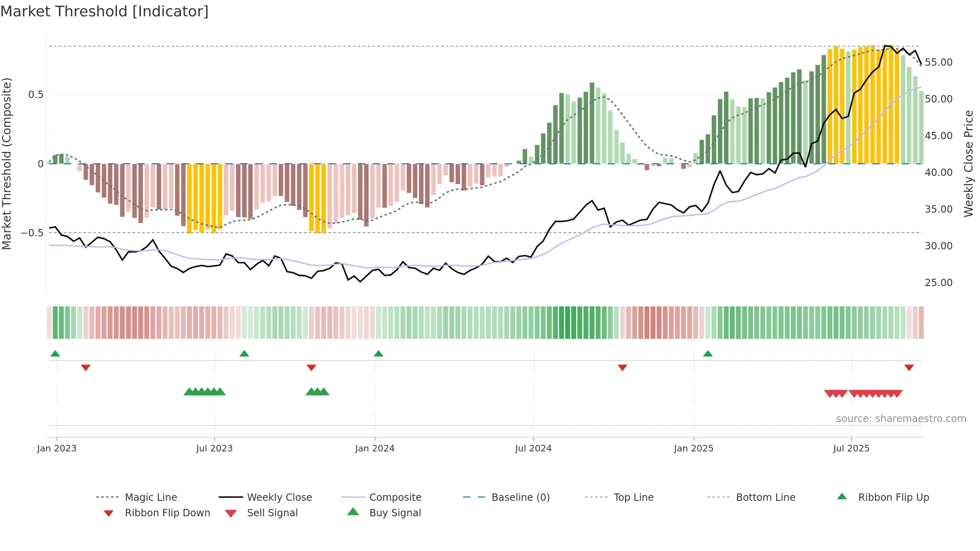Image resolution: width=980 pixels, height=551 pixels.
Task: Toggle the Bottom Line legend entry
Action: coord(751,497)
